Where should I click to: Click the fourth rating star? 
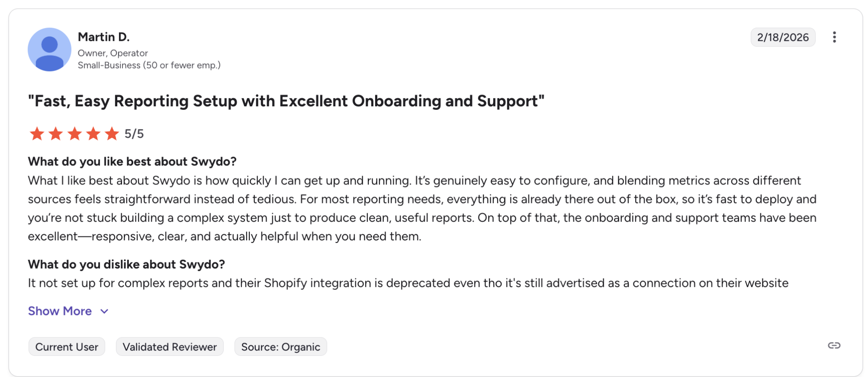pyautogui.click(x=93, y=134)
